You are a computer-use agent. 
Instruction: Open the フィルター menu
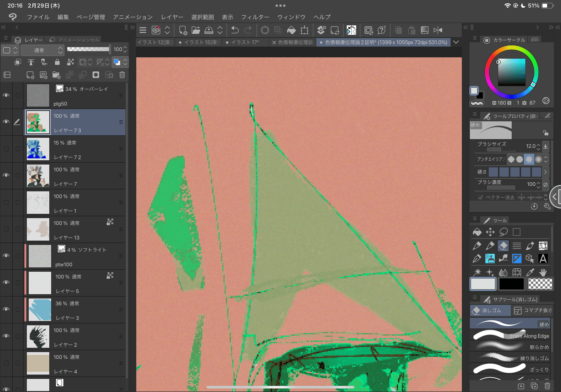pyautogui.click(x=255, y=17)
